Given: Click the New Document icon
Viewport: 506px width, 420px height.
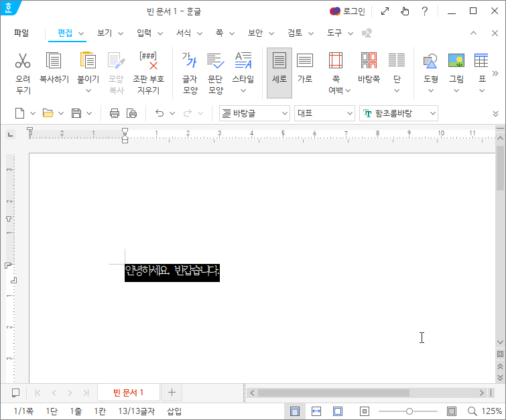Looking at the screenshot, I should [x=20, y=113].
